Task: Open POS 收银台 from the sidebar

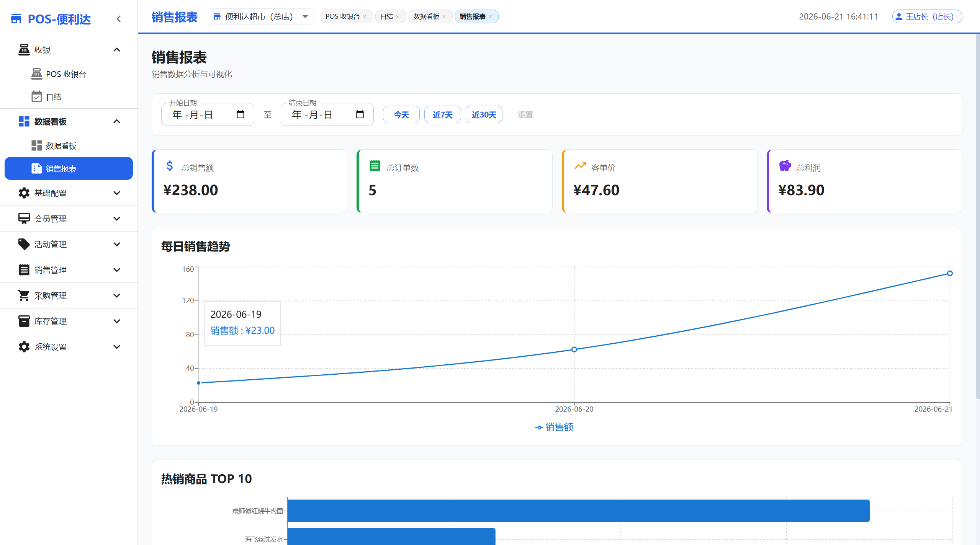Action: click(69, 74)
